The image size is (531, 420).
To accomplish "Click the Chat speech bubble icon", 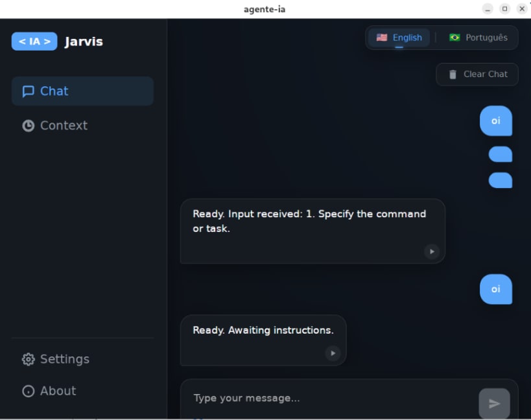I will click(28, 91).
